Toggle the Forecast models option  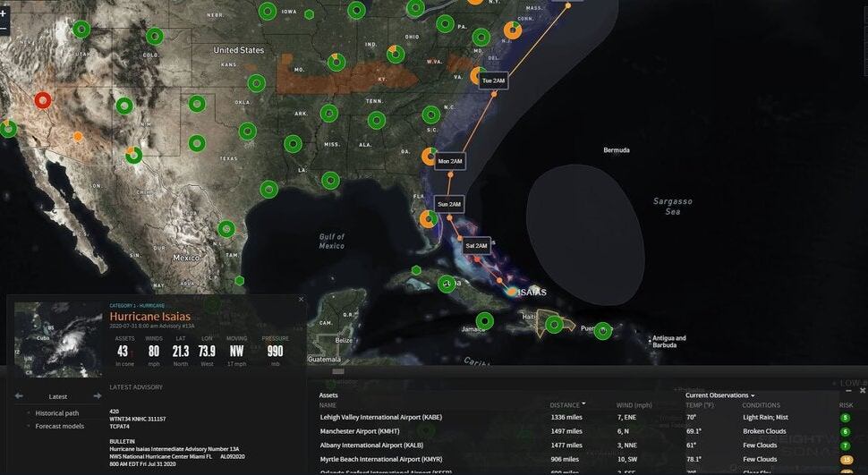(x=60, y=427)
